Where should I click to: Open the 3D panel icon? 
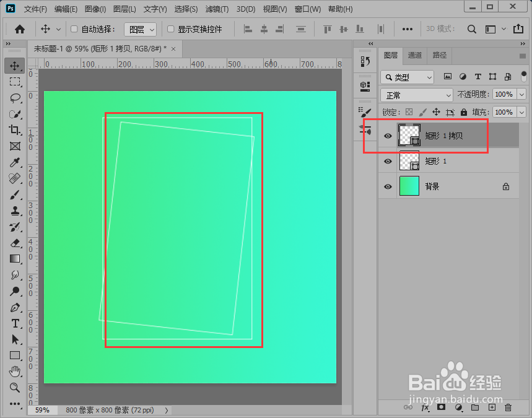(x=365, y=86)
